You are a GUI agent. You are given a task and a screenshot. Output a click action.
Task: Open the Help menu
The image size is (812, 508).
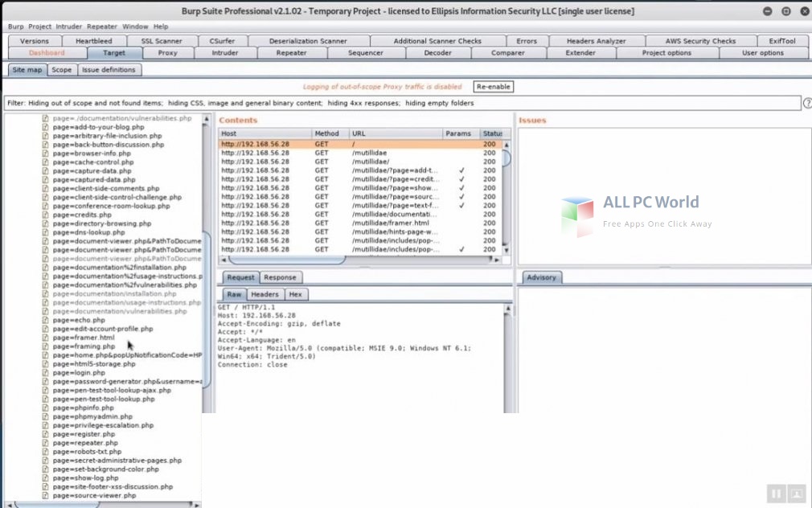[161, 27]
